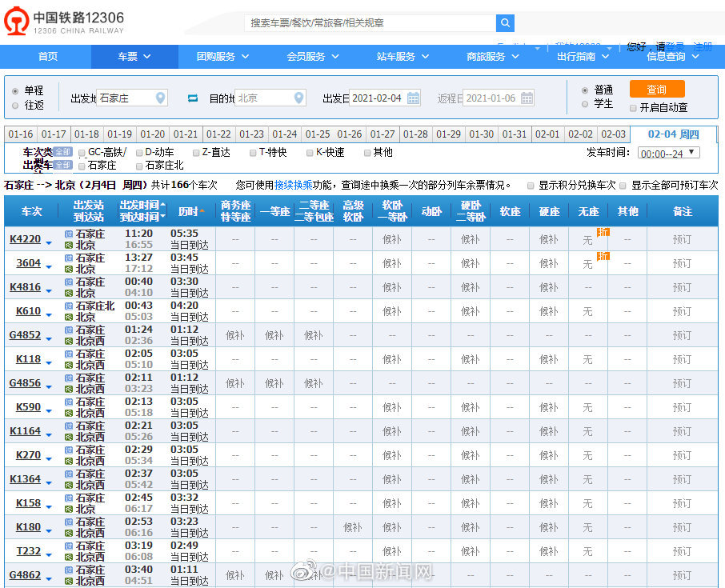The height and width of the screenshot is (588, 725).
Task: Open the 接续换乘 transfer link
Action: coord(291,185)
